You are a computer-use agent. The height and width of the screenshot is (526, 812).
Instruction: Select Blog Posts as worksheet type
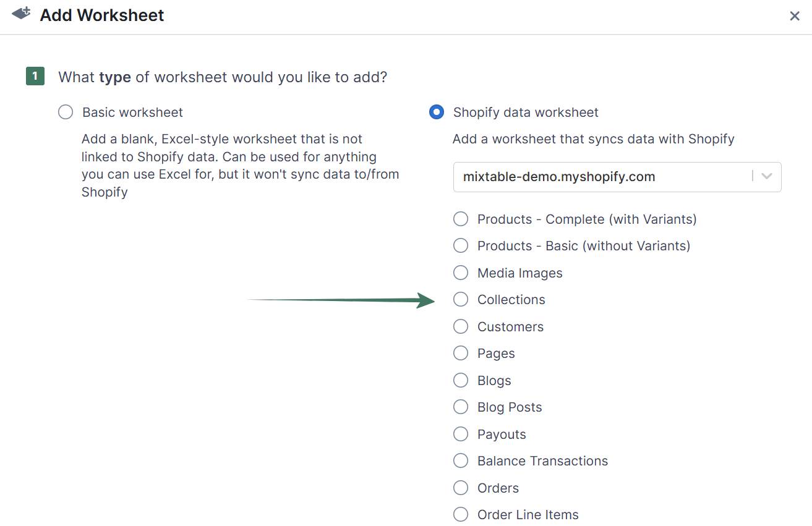[x=461, y=407]
